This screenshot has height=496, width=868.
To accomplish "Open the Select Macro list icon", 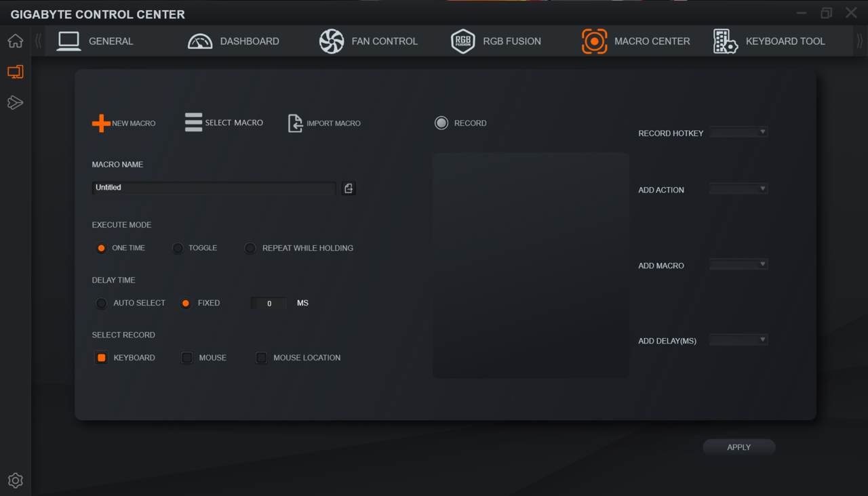I will point(194,123).
